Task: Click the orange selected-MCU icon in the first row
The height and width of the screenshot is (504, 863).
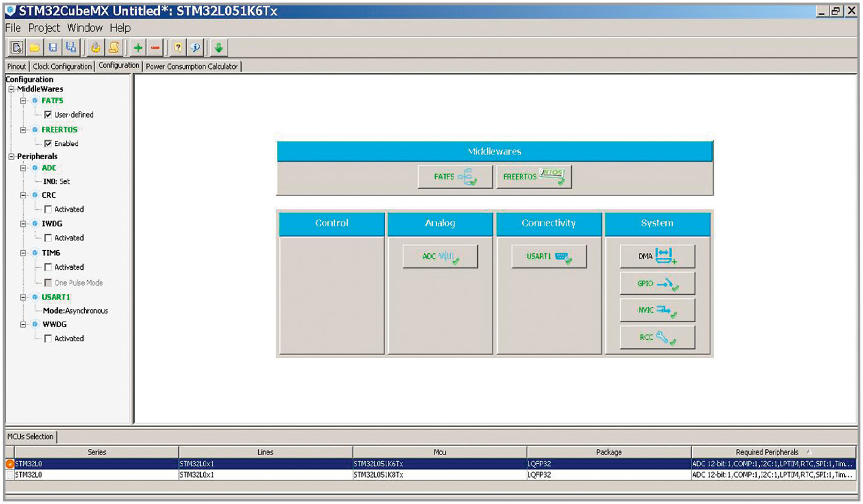Action: tap(10, 464)
